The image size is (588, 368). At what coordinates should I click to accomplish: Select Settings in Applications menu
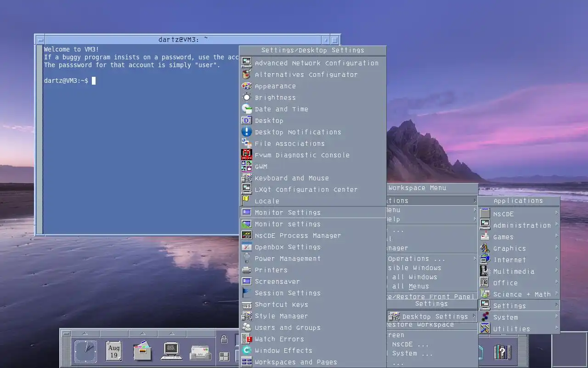(x=519, y=306)
